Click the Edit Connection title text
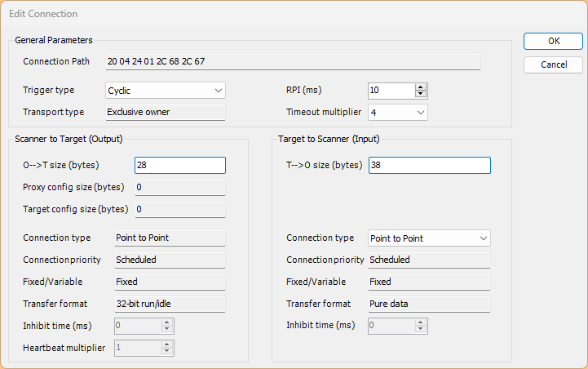Viewport: 588px width, 369px height. 43,14
